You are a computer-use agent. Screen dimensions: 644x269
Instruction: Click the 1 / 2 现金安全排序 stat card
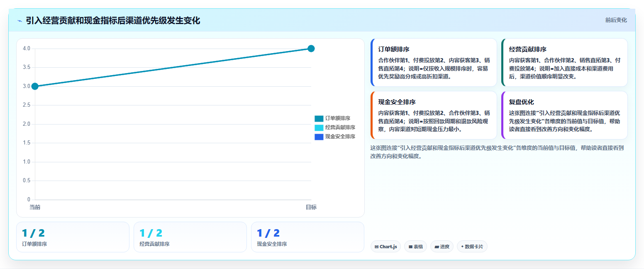click(x=307, y=237)
